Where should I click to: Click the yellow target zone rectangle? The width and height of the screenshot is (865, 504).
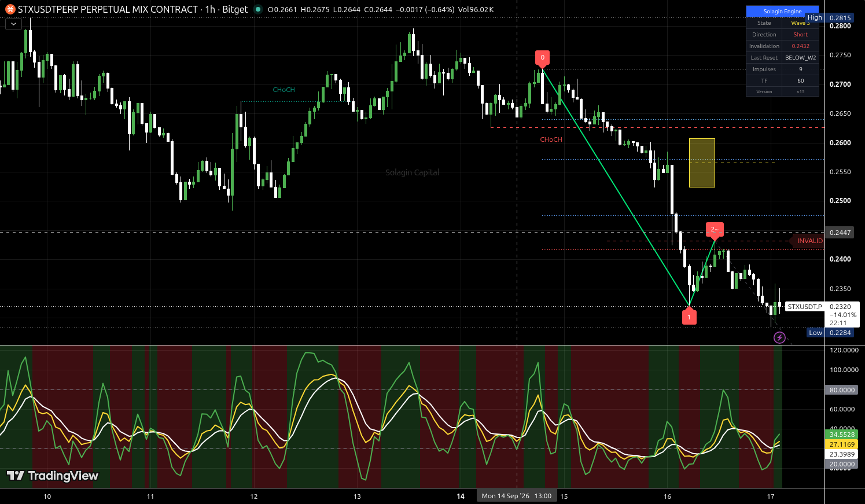tap(702, 163)
